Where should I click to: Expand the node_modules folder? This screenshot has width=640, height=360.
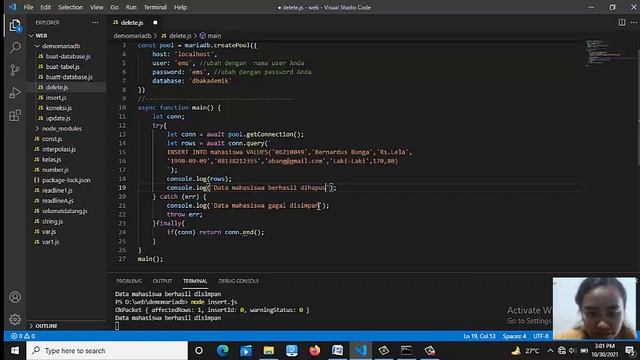61,129
